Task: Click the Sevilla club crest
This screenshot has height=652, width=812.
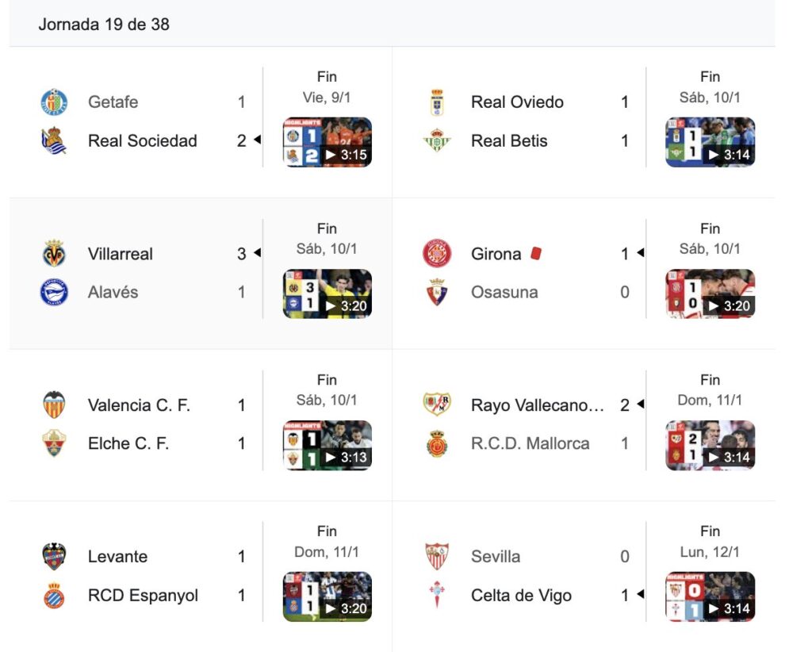Action: tap(437, 557)
